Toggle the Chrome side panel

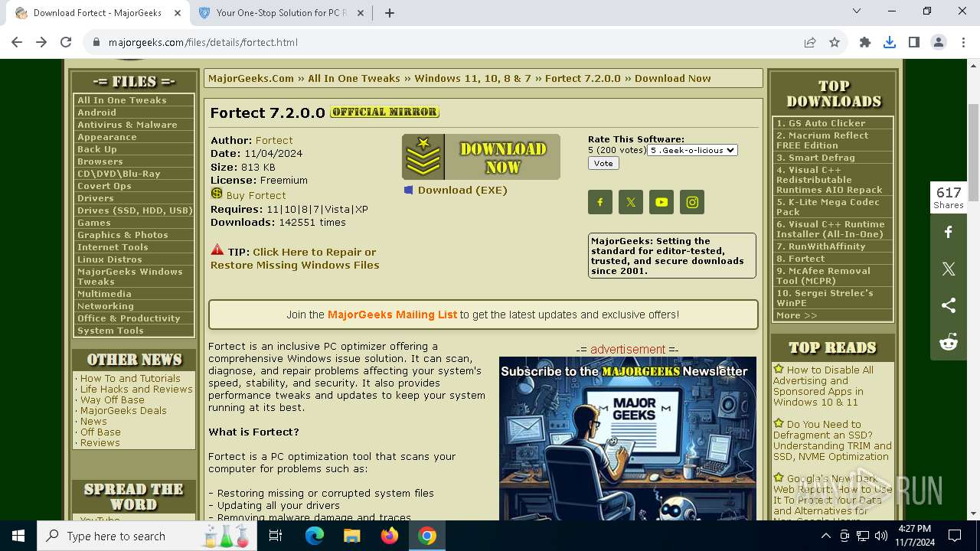(914, 42)
